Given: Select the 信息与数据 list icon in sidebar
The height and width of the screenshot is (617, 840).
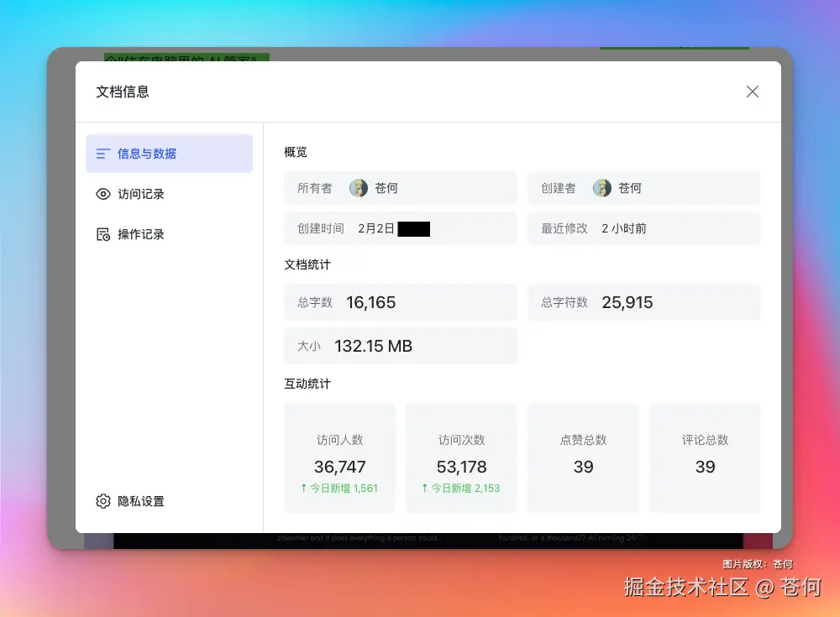Looking at the screenshot, I should pyautogui.click(x=102, y=154).
